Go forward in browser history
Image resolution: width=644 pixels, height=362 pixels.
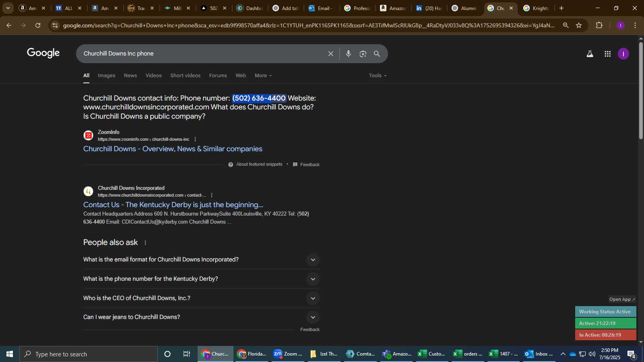pos(23,25)
